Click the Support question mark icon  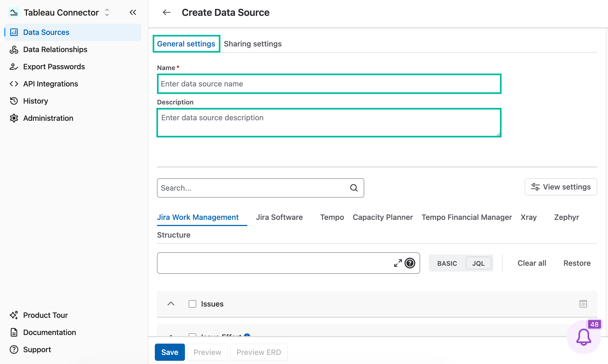pyautogui.click(x=14, y=350)
